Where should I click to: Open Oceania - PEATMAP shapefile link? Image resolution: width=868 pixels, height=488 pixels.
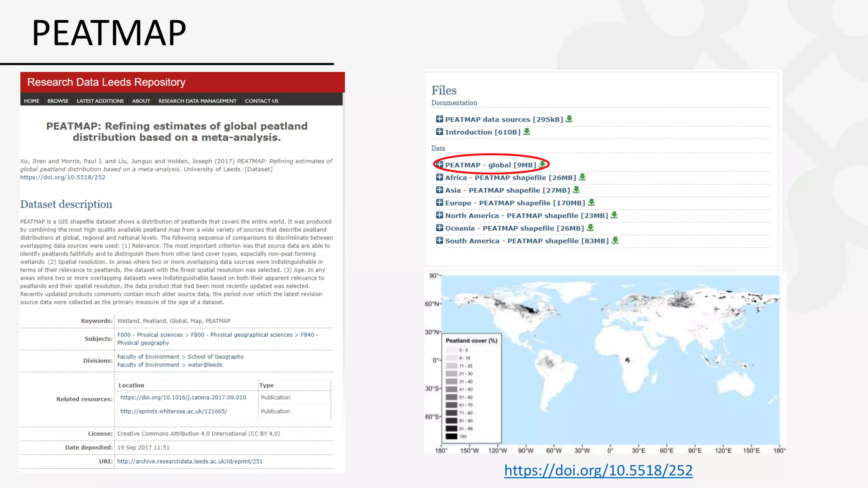click(515, 228)
